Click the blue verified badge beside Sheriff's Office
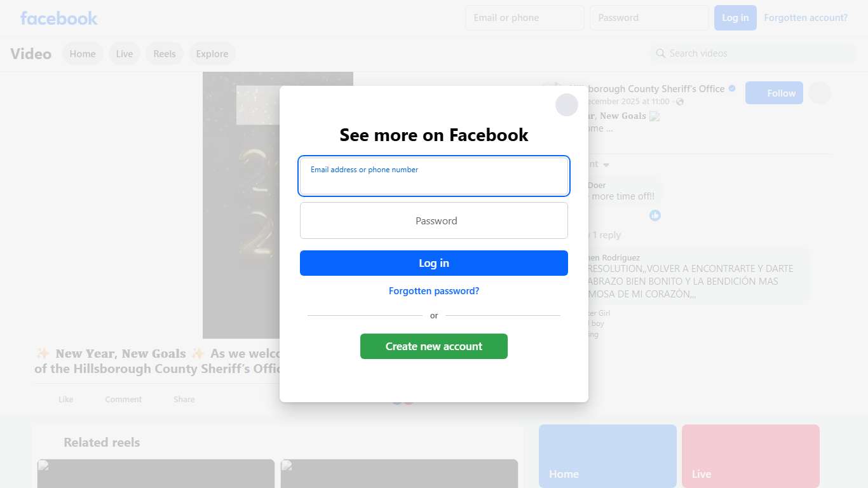The width and height of the screenshot is (868, 488). (732, 88)
